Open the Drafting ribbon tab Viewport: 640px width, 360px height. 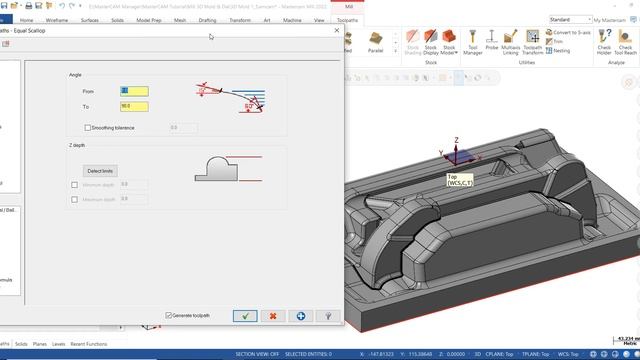click(207, 20)
